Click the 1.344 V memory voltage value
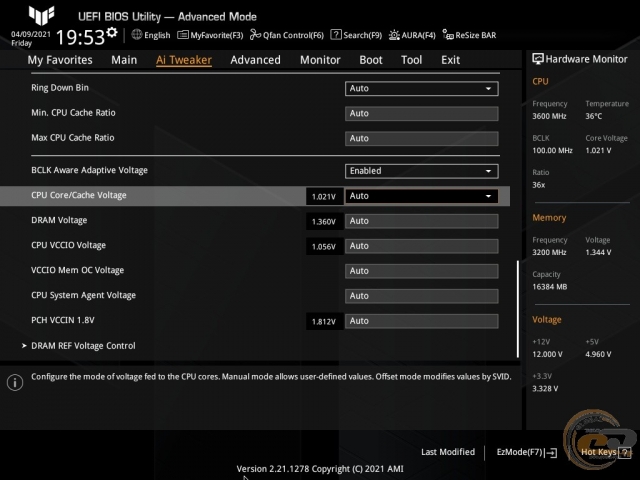 [x=598, y=253]
